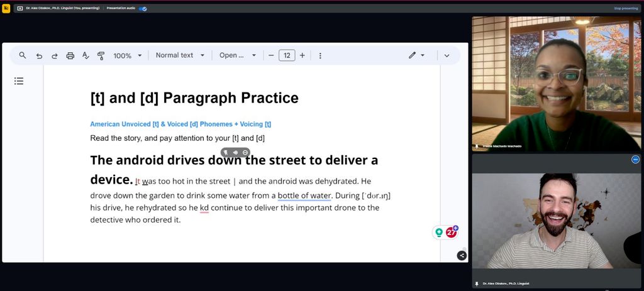Select the font size field showing 12

click(x=287, y=55)
